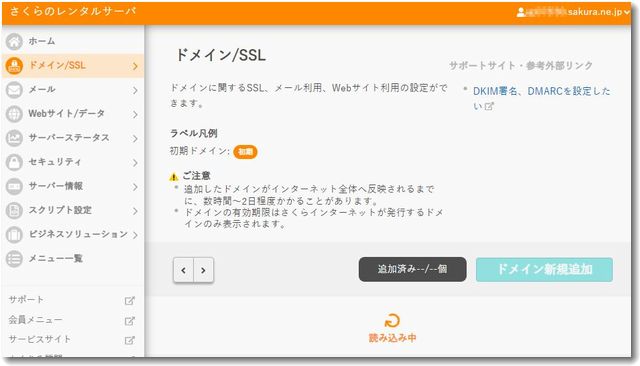Select ドメイン/SSL in the sidebar
This screenshot has width=640, height=366.
73,66
